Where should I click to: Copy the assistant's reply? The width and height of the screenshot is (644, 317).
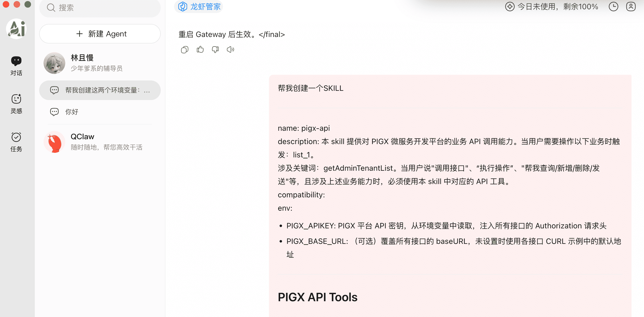click(184, 49)
